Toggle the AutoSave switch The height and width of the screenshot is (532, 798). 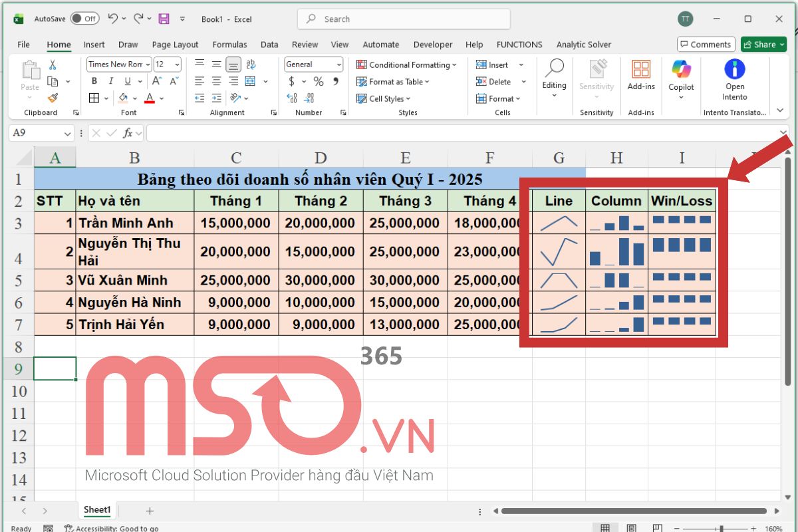coord(84,19)
